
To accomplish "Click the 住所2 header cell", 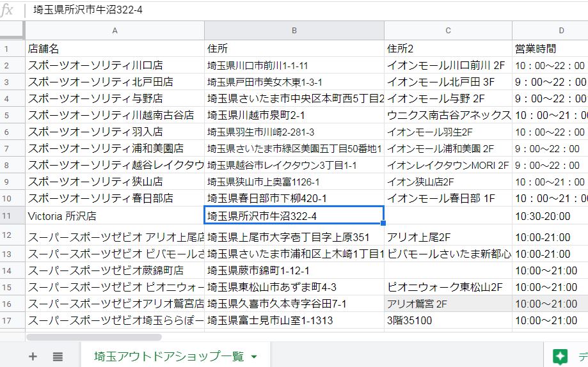I will tap(448, 49).
